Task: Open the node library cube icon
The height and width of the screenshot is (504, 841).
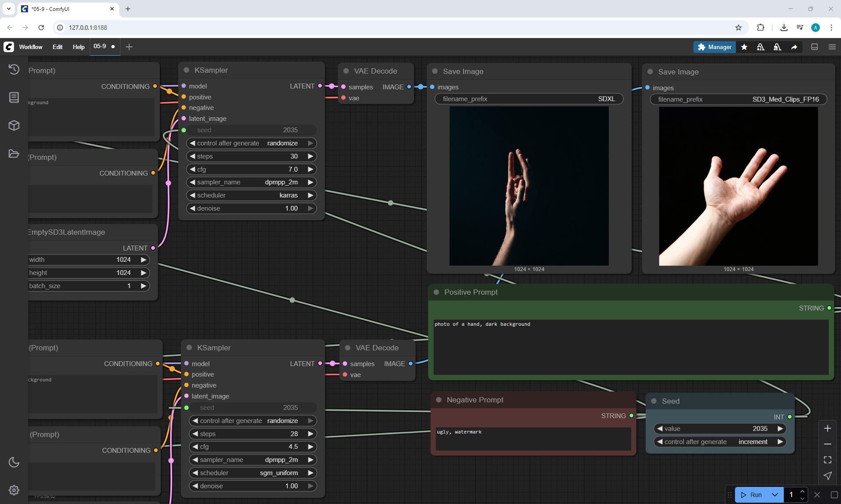Action: pos(14,126)
